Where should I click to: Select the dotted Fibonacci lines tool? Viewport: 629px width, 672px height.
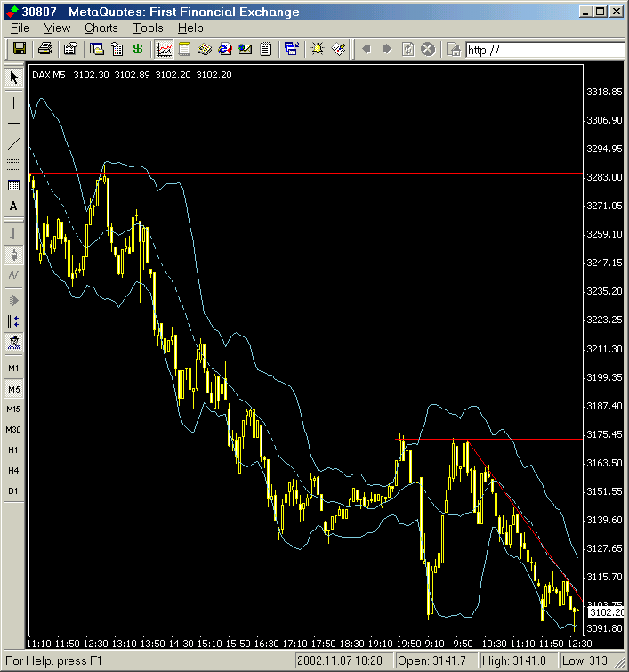[13, 164]
